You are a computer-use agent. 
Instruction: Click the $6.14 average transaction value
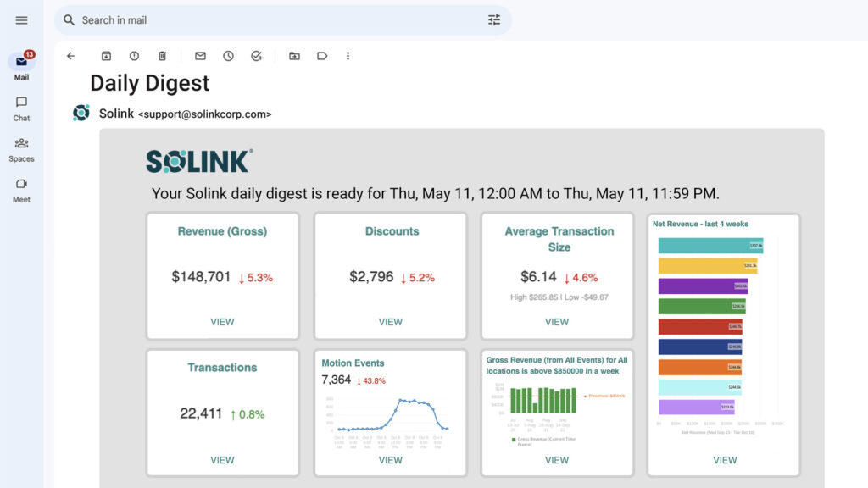[x=538, y=277]
